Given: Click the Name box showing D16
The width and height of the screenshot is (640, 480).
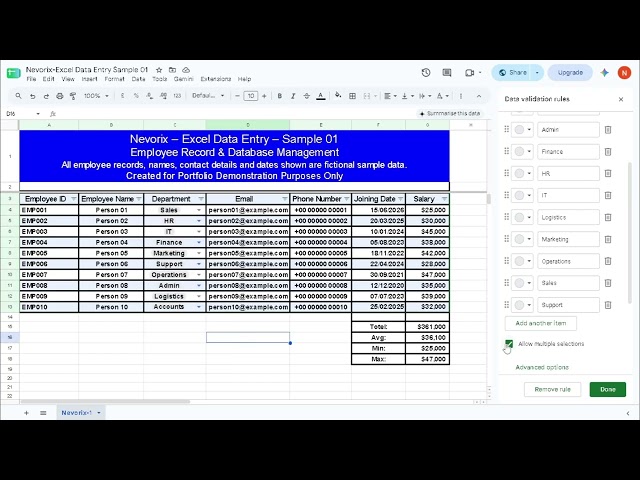Looking at the screenshot, I should [22, 114].
